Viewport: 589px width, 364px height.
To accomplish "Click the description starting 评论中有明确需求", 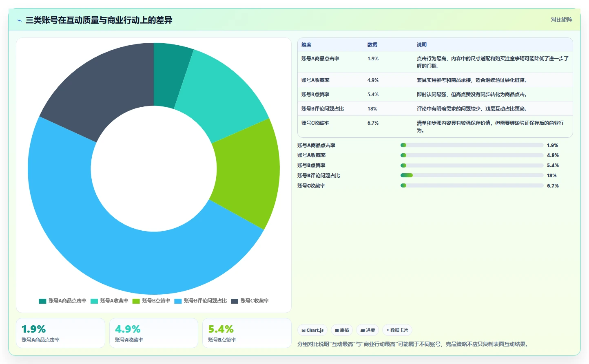I will pos(473,109).
